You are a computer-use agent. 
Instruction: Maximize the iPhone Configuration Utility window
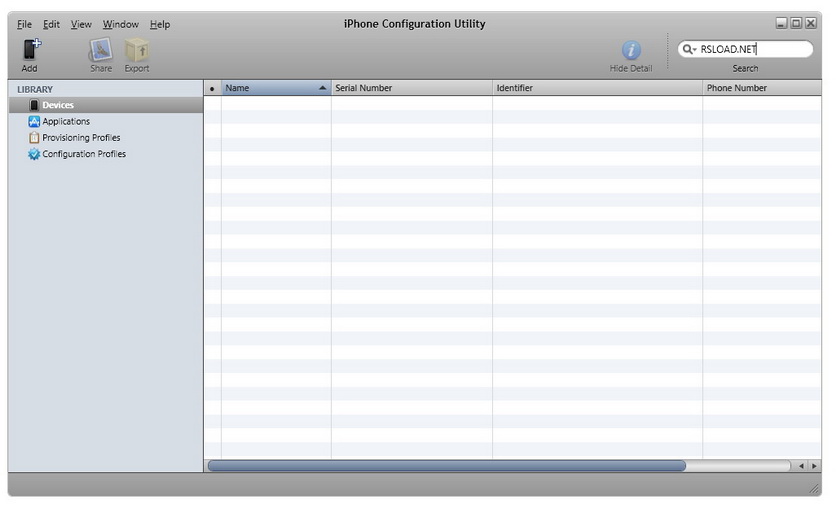[796, 23]
